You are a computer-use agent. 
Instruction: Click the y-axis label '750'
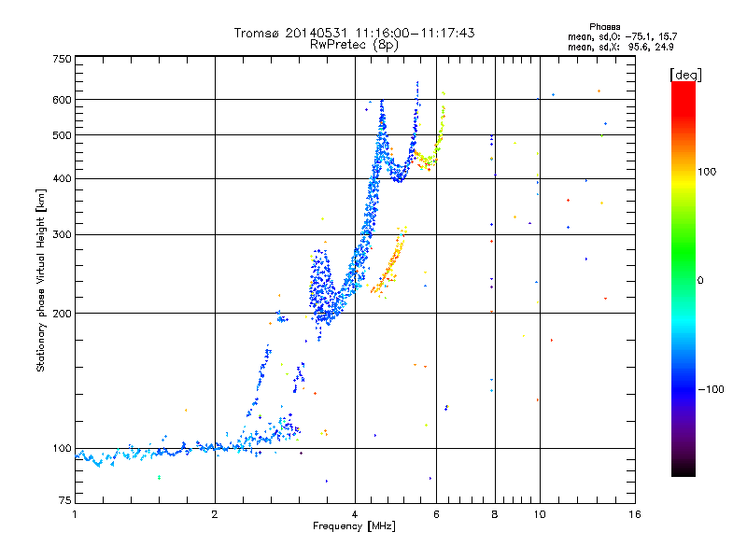pyautogui.click(x=62, y=59)
